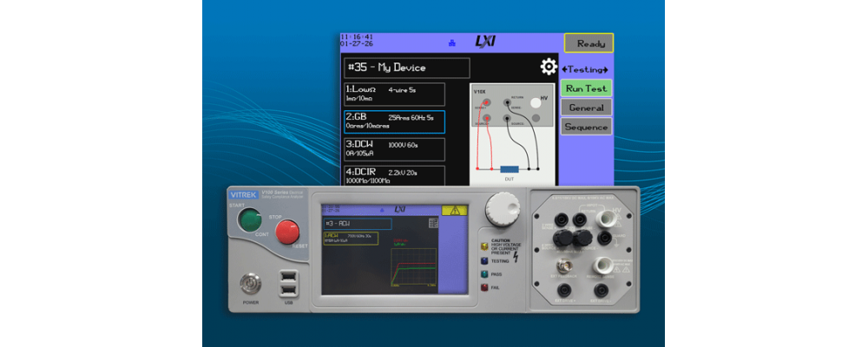This screenshot has height=347, width=868.
Task: Click the green PASS indicator light
Action: click(x=483, y=273)
